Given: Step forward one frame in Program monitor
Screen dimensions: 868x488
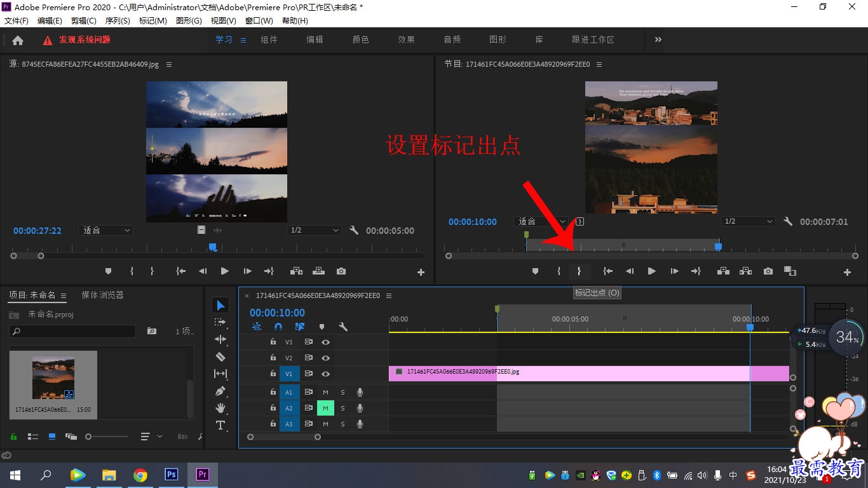Looking at the screenshot, I should (x=674, y=271).
